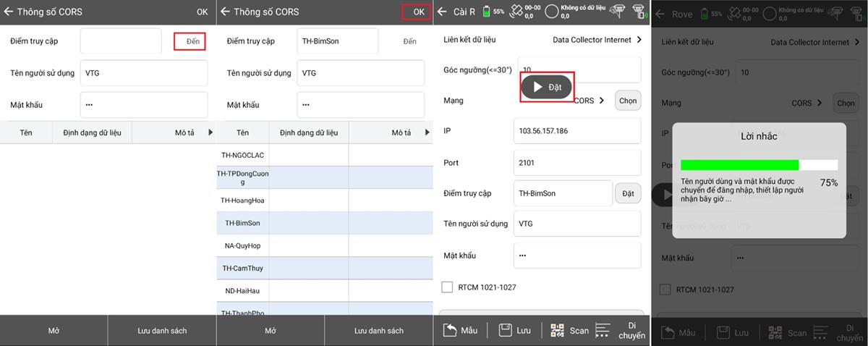
Task: Tap the Mẫu template icon in Cài R
Action: coord(450,330)
